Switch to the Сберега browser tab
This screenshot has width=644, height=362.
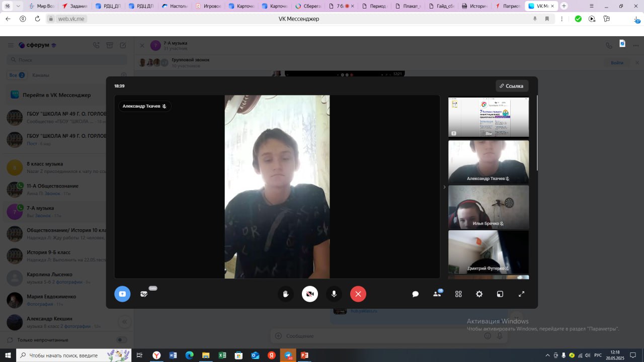(307, 6)
